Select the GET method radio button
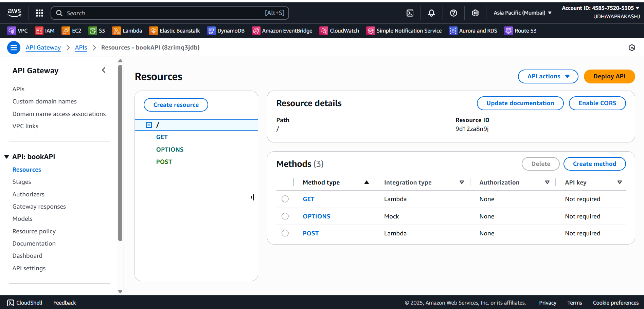644x309 pixels. 285,199
